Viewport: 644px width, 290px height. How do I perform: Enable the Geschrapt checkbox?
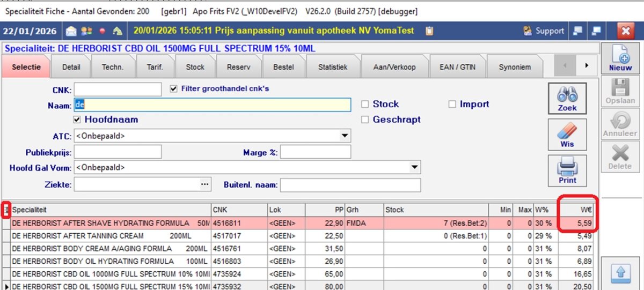click(x=365, y=120)
